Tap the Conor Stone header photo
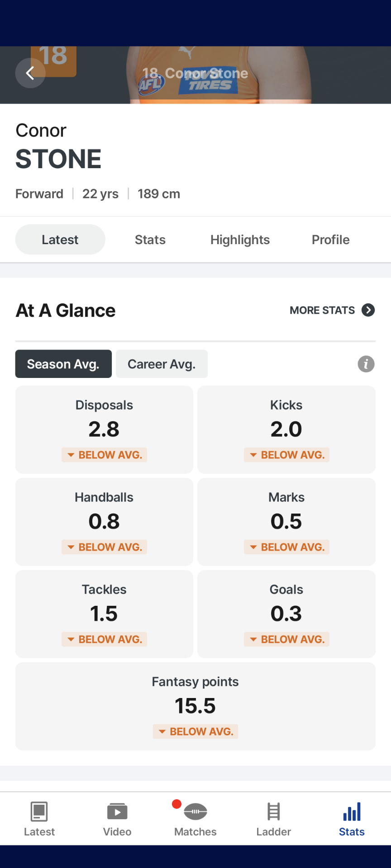 click(217, 75)
